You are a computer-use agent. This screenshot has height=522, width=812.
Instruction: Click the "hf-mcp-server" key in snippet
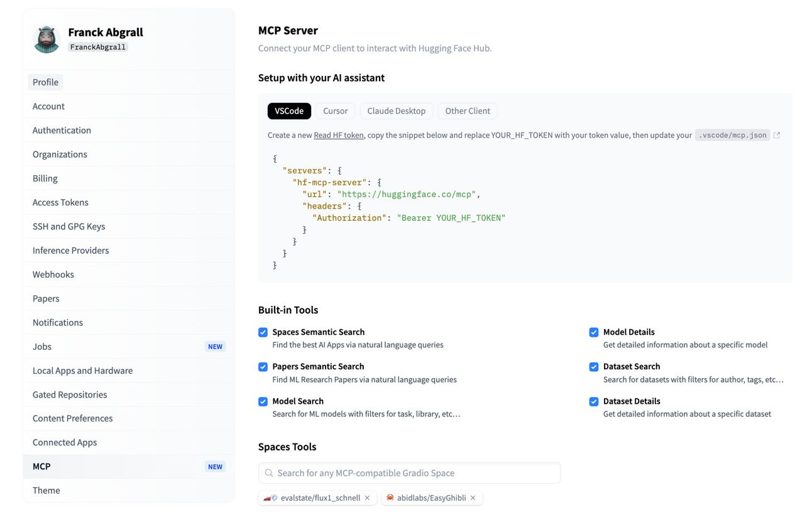[x=329, y=182]
